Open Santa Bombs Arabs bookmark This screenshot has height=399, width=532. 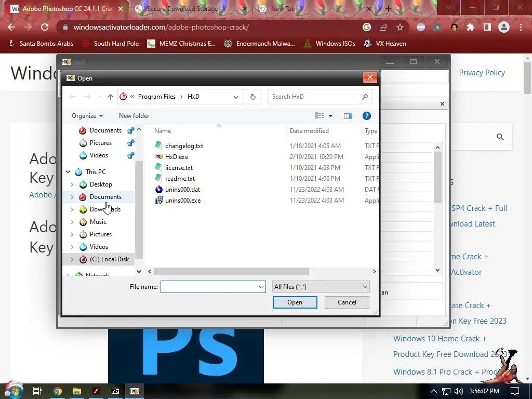pos(41,44)
